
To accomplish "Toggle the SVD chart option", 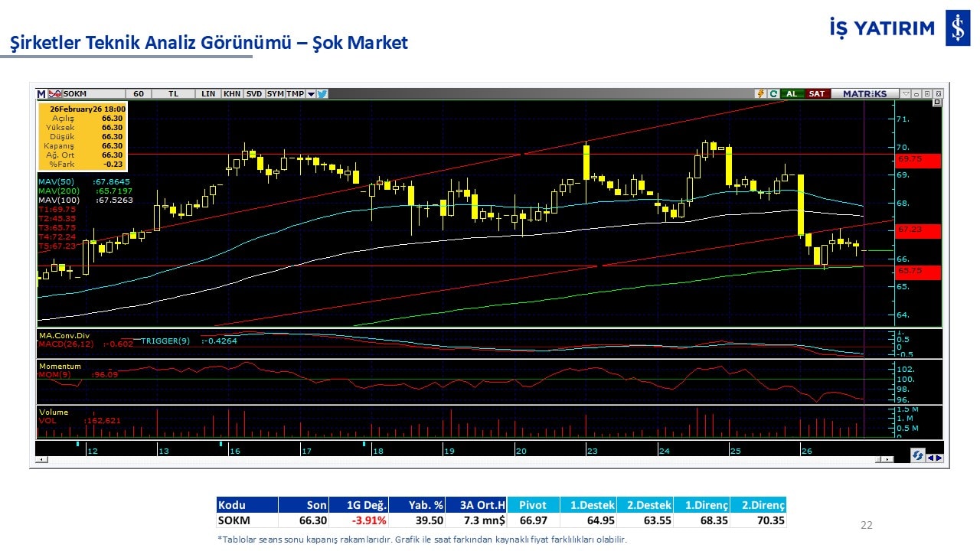I will point(253,94).
